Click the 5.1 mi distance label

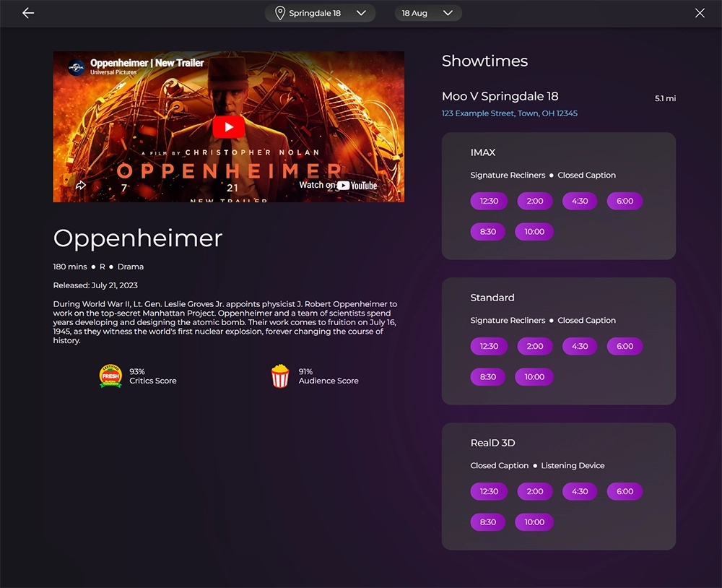tap(666, 98)
